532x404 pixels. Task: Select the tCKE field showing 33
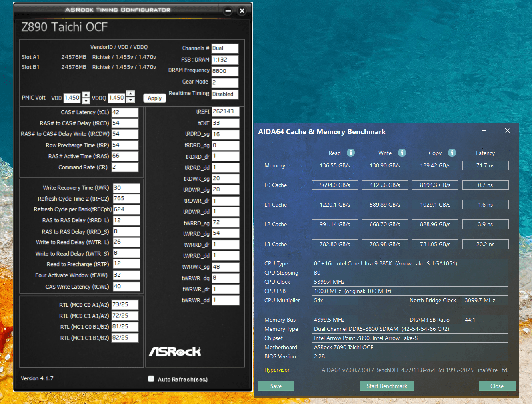tap(226, 123)
